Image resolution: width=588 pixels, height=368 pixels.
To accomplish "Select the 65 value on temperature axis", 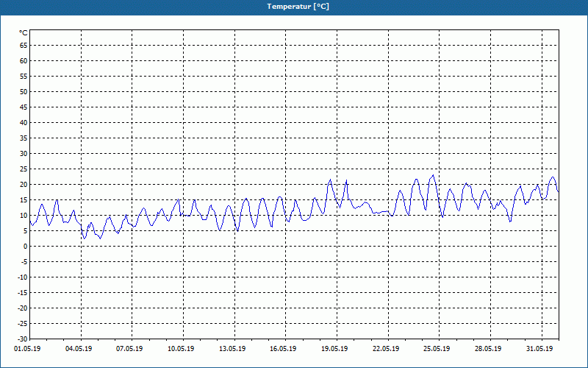I will [x=24, y=46].
